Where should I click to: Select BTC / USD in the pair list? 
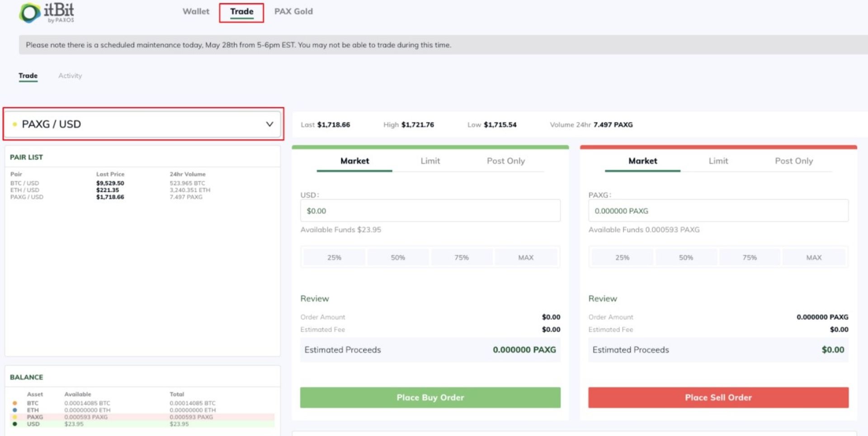25,183
